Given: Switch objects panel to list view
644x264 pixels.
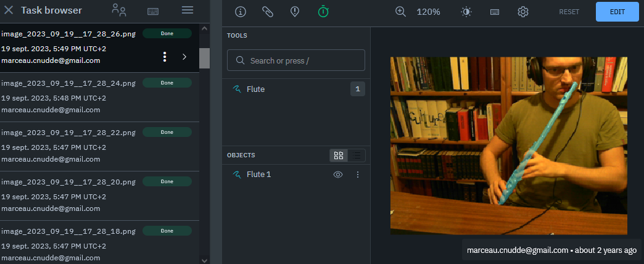Looking at the screenshot, I should point(357,155).
